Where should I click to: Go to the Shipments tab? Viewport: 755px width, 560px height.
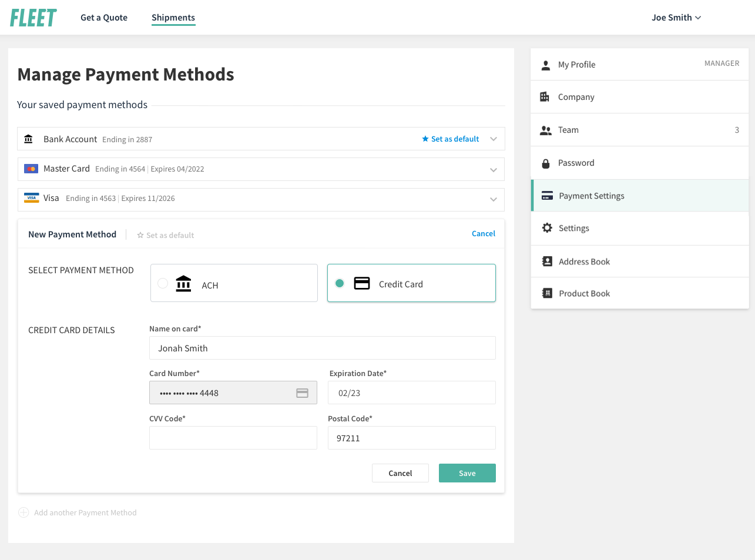pos(173,18)
